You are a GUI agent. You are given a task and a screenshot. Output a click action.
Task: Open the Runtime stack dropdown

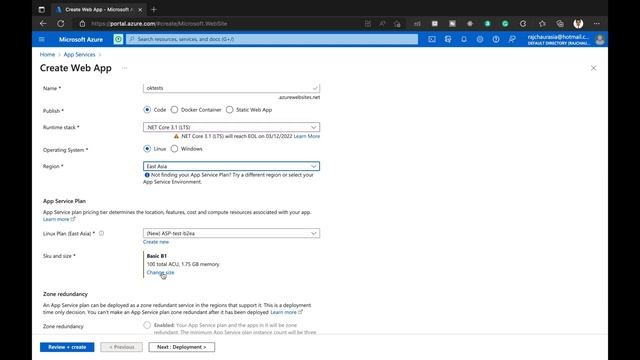coord(231,127)
